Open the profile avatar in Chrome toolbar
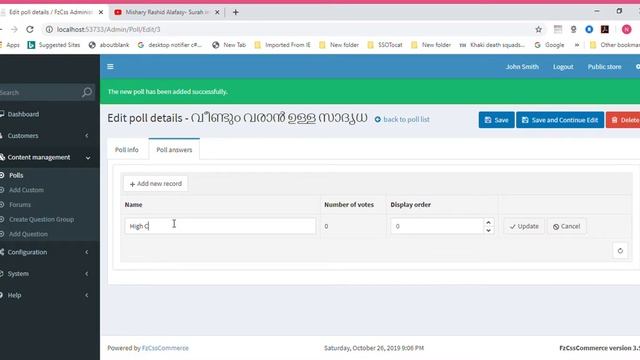640x360 pixels. pos(627,29)
